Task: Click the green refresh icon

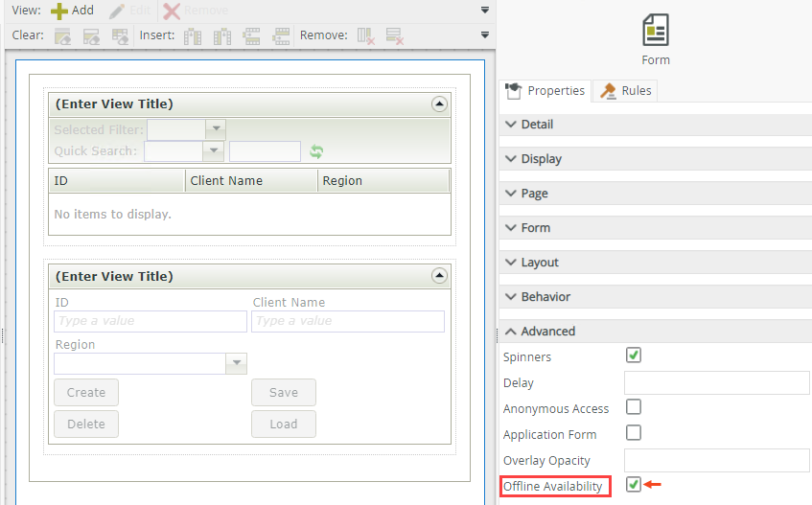Action: click(316, 151)
